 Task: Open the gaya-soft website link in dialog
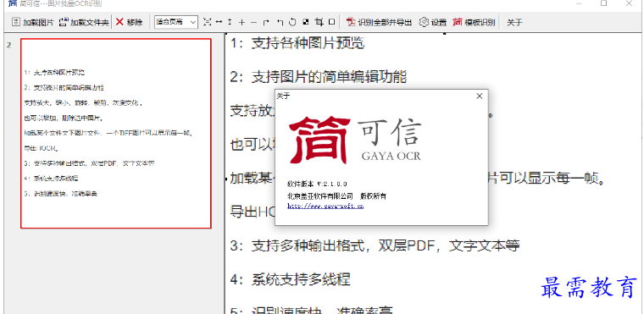(x=325, y=206)
